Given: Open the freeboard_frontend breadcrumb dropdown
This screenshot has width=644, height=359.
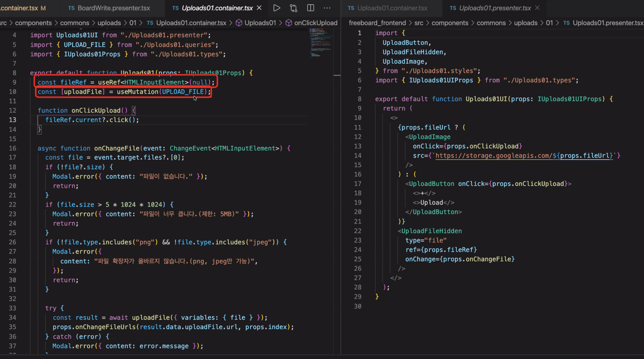Looking at the screenshot, I should point(377,23).
